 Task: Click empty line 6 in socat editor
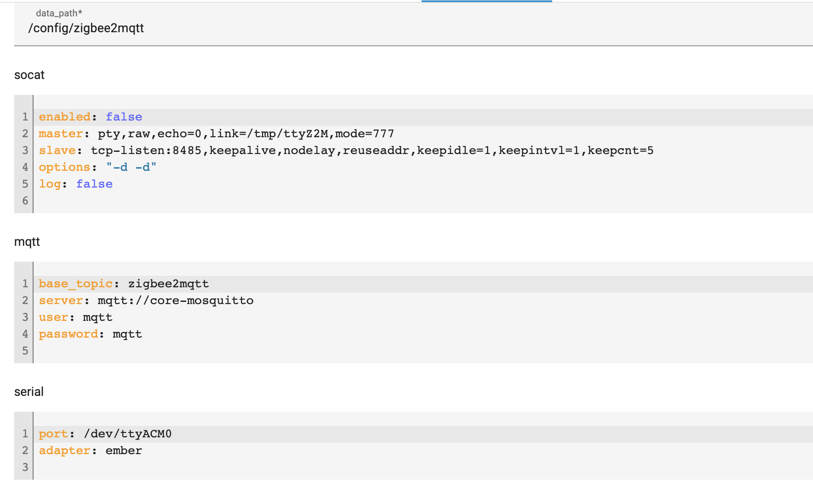(x=423, y=201)
